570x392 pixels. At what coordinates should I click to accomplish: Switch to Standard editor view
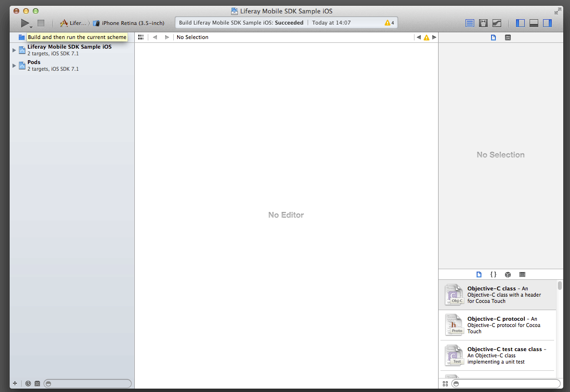tap(470, 23)
